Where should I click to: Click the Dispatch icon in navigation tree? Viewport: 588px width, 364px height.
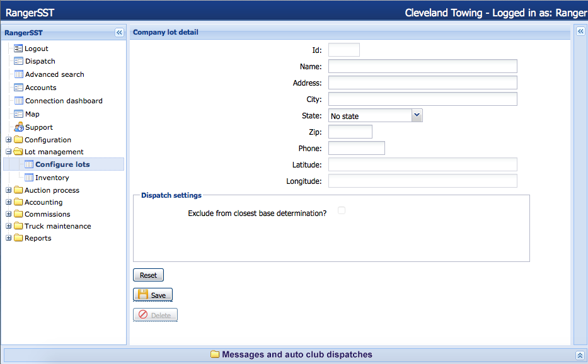click(18, 61)
